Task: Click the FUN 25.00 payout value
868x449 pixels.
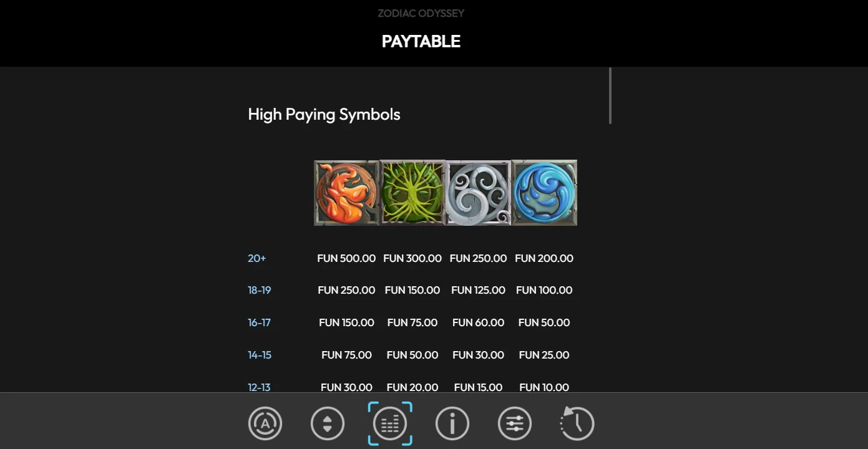Action: pyautogui.click(x=544, y=355)
